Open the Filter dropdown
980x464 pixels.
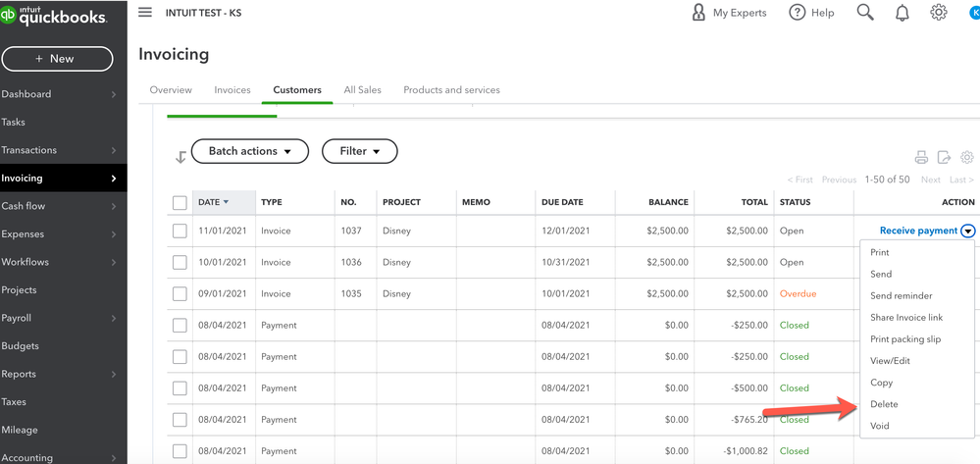coord(359,151)
